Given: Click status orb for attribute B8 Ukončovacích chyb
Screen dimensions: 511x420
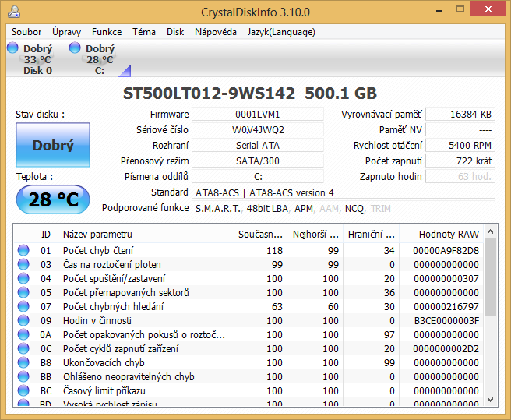Looking at the screenshot, I should pos(23,362).
